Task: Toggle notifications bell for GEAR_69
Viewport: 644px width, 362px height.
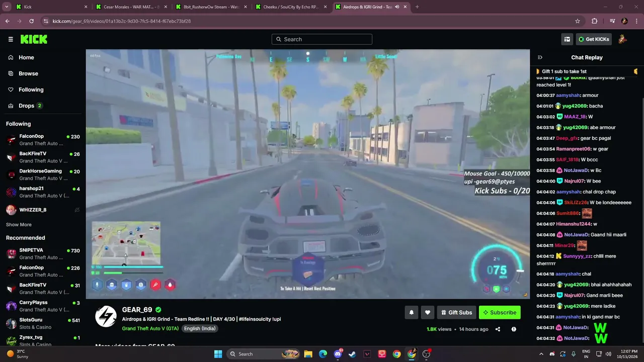Action: 411,312
